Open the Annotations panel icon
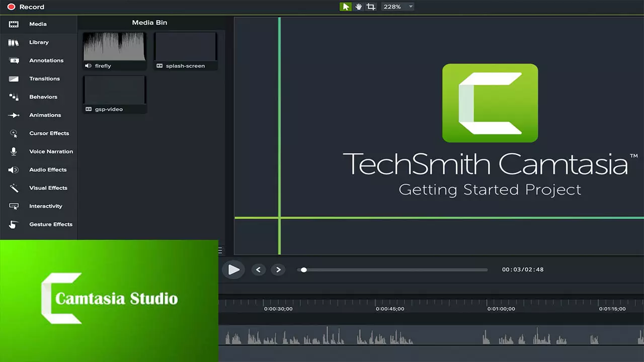The image size is (644, 362). tap(14, 61)
